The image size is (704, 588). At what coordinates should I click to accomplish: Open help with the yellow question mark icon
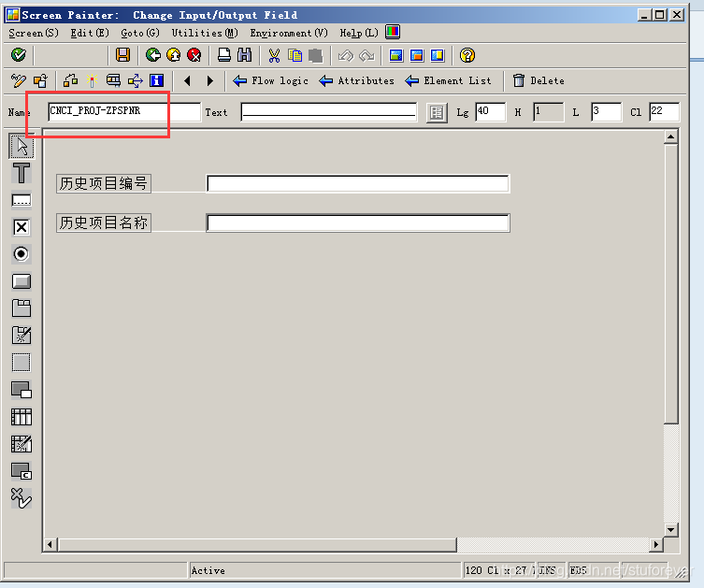[x=467, y=55]
